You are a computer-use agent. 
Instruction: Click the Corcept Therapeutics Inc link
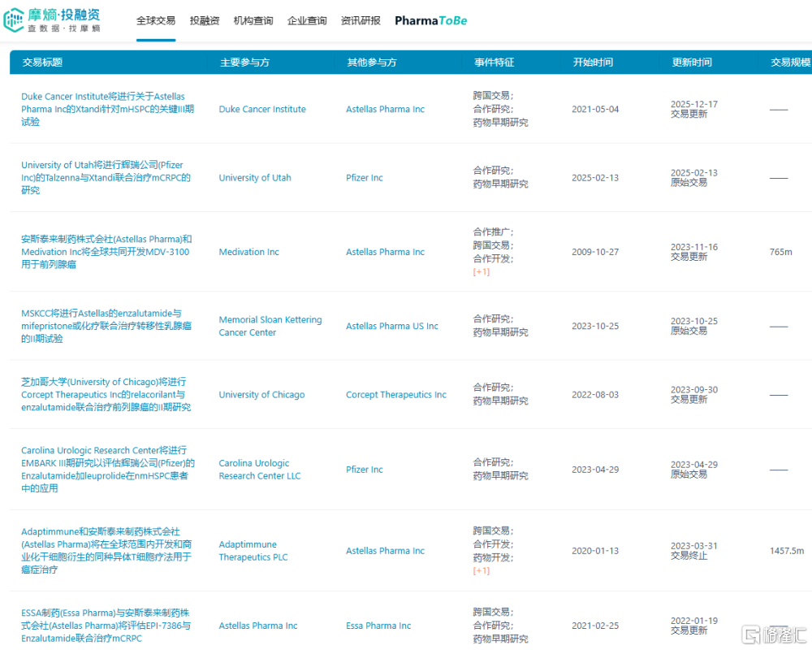[x=396, y=394]
